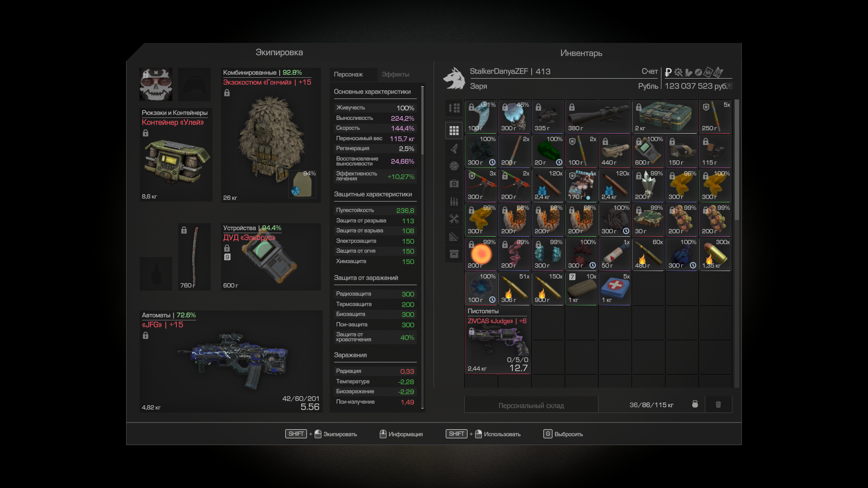Select the melee blade slot 760 г
868x488 pixels.
[x=194, y=257]
